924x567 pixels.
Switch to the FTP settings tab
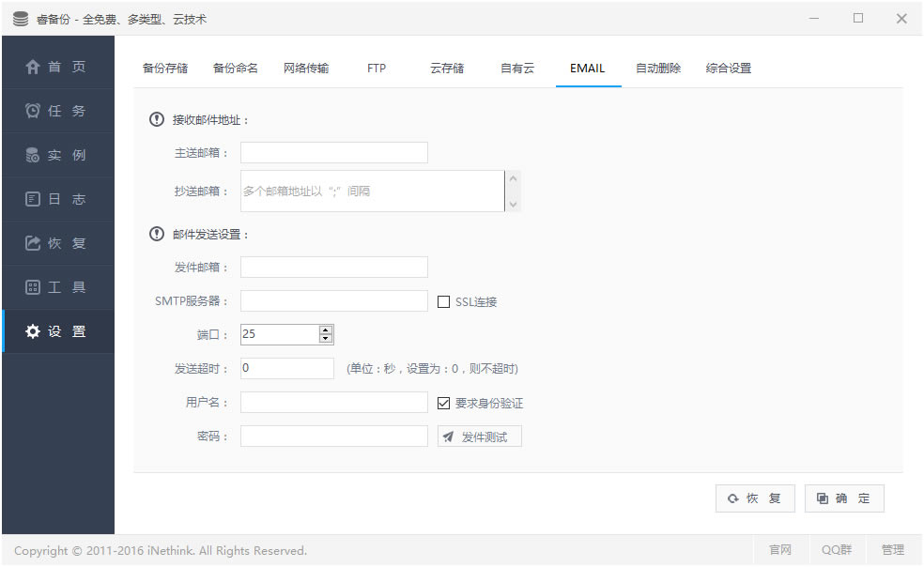[x=376, y=69]
